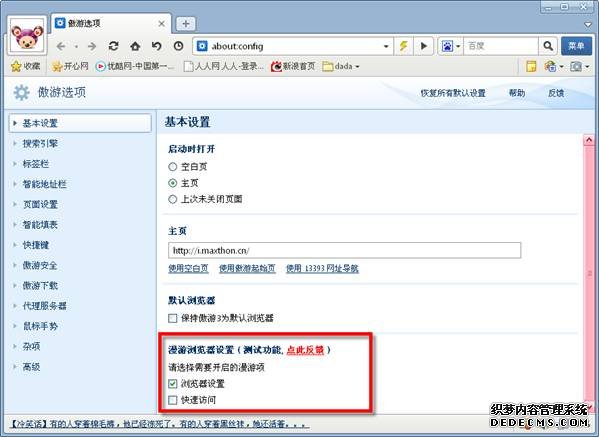
Task: Click the yellow notes icon
Action: point(531,66)
